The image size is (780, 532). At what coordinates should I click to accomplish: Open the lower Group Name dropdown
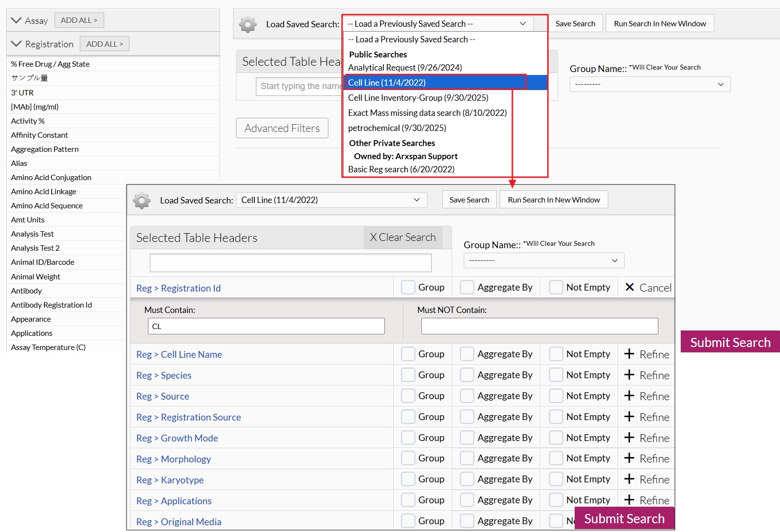click(544, 260)
